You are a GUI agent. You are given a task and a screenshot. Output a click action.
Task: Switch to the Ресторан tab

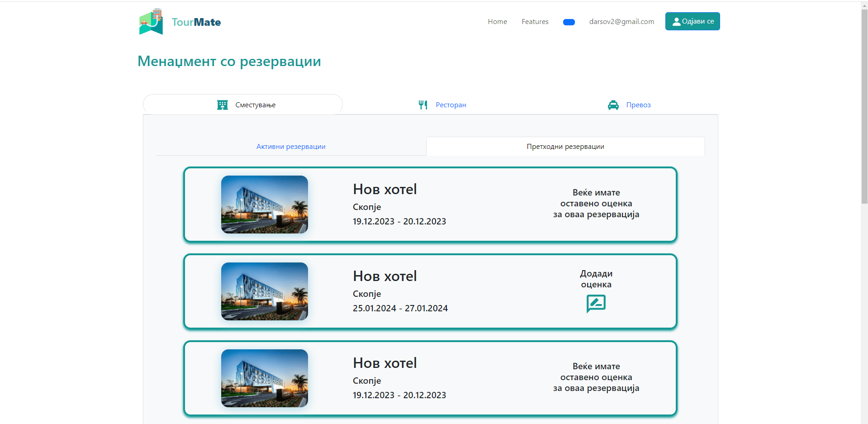[x=451, y=105]
